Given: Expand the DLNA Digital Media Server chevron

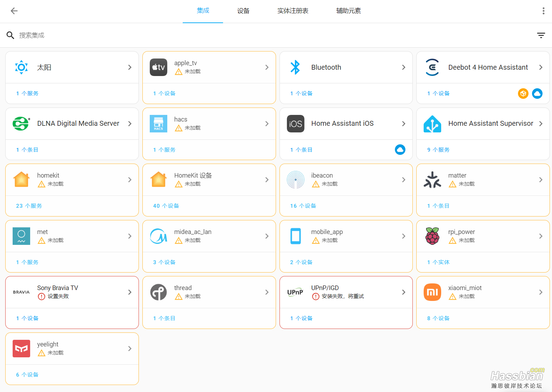Looking at the screenshot, I should click(130, 124).
